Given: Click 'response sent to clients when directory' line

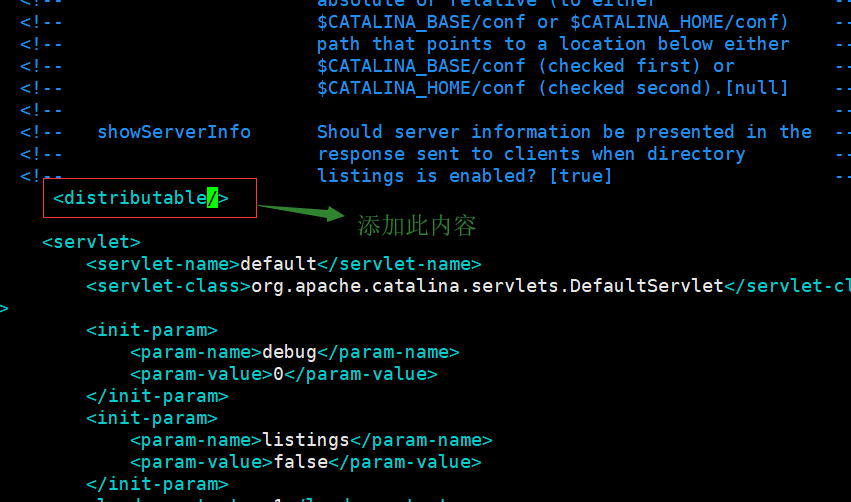Looking at the screenshot, I should [x=531, y=154].
